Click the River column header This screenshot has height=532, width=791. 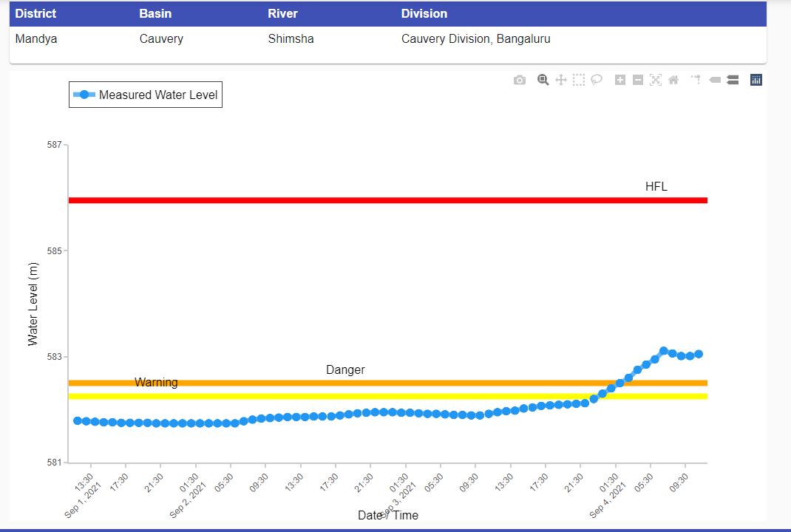(282, 13)
